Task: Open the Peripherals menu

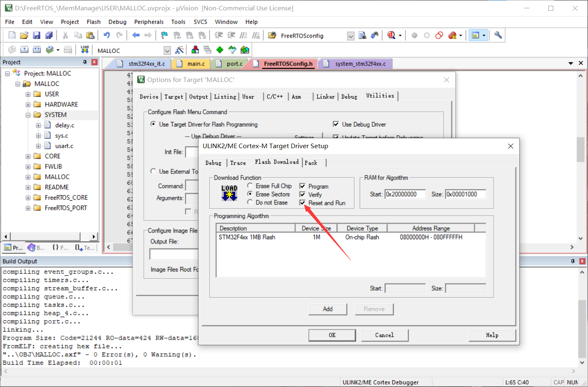Action: [x=149, y=22]
